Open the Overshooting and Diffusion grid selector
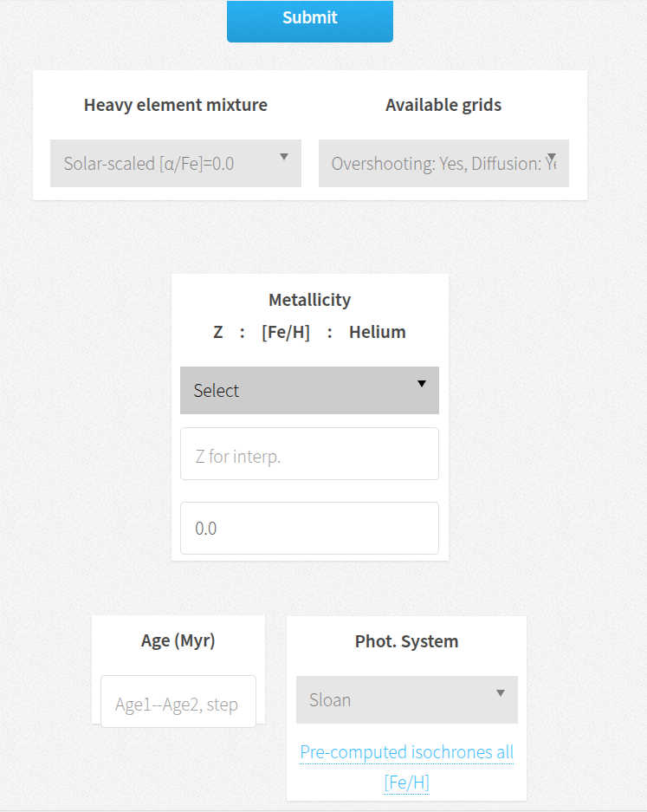647x812 pixels. click(x=443, y=163)
